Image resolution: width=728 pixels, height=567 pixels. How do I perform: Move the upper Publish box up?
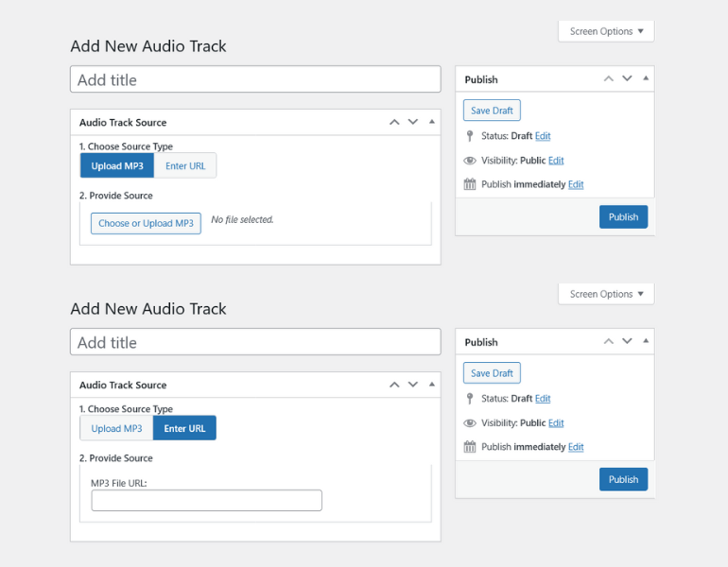[x=609, y=79]
